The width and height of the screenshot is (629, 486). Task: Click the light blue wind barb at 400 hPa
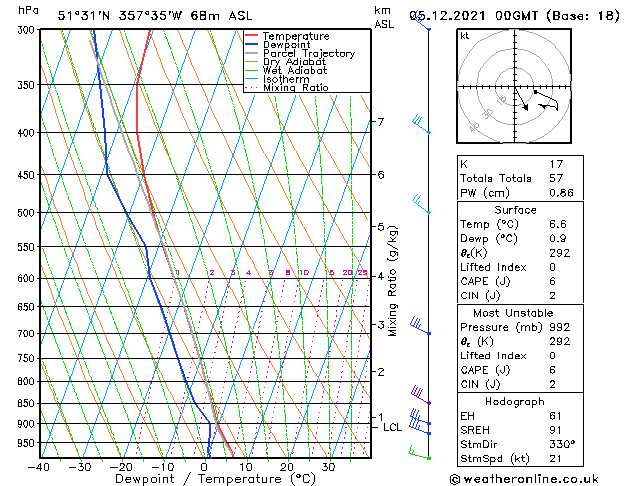click(x=422, y=124)
